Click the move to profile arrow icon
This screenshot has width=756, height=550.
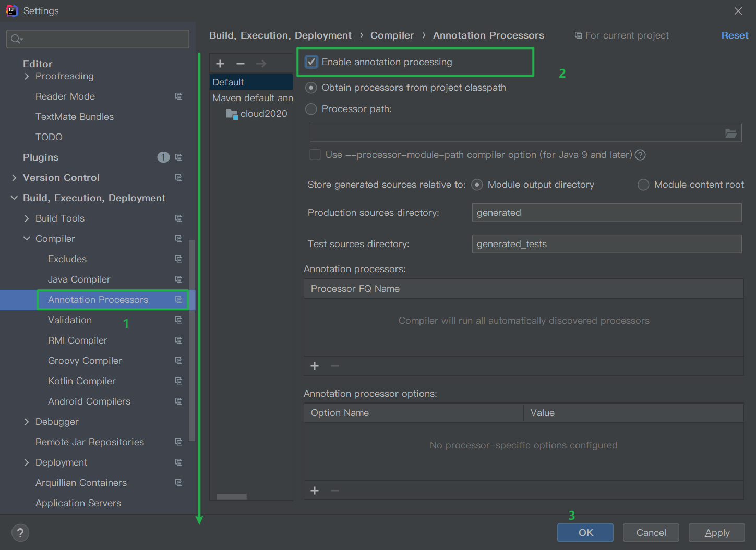tap(261, 64)
